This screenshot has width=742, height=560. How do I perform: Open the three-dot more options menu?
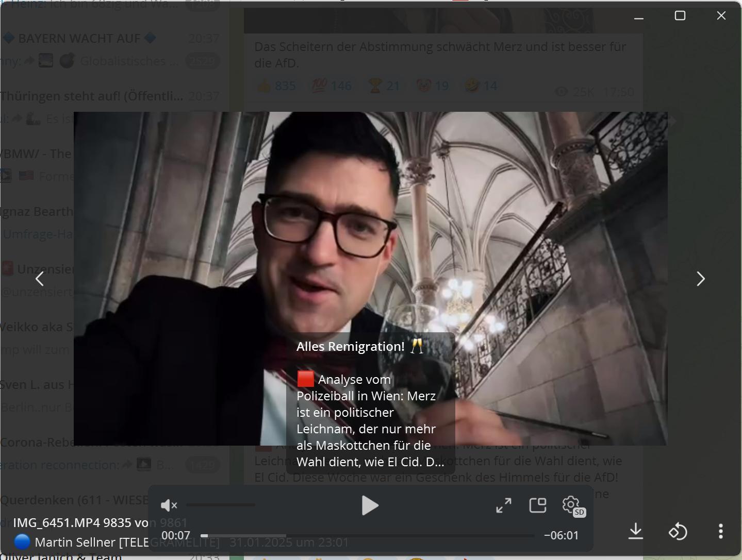point(721,531)
